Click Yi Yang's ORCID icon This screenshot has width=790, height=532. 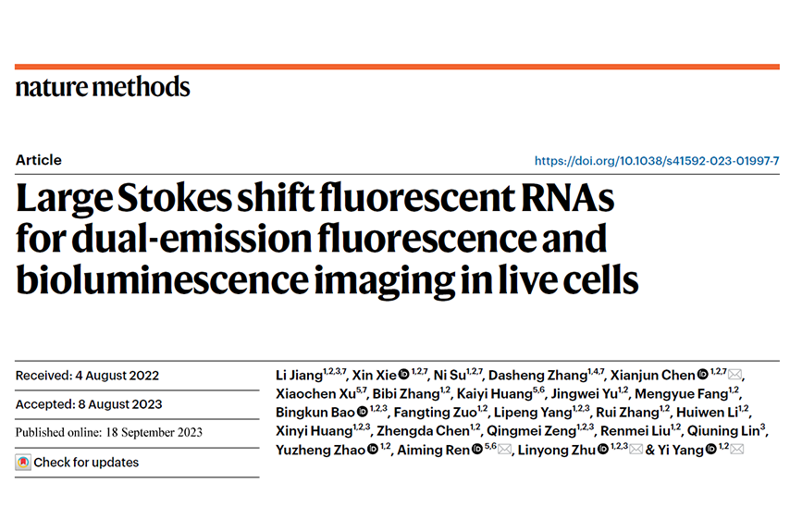[710, 449]
